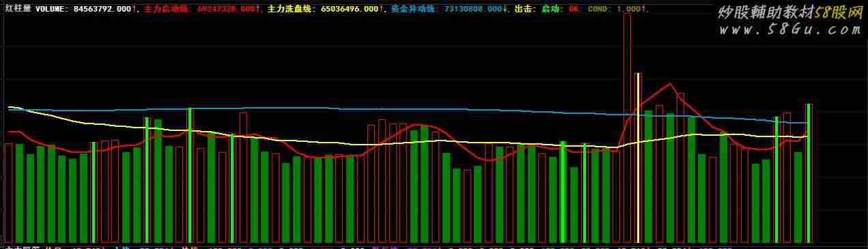Select the VOLUME value readout
868x249 pixels.
point(85,9)
